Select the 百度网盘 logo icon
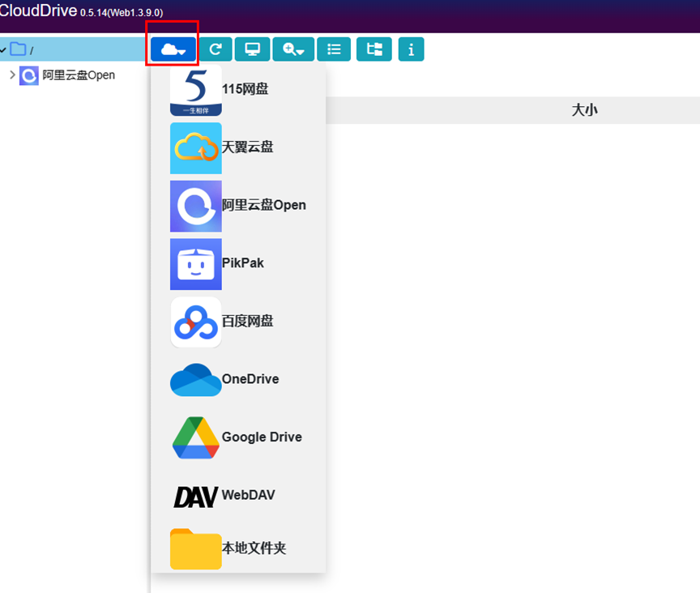The width and height of the screenshot is (700, 593). point(196,322)
